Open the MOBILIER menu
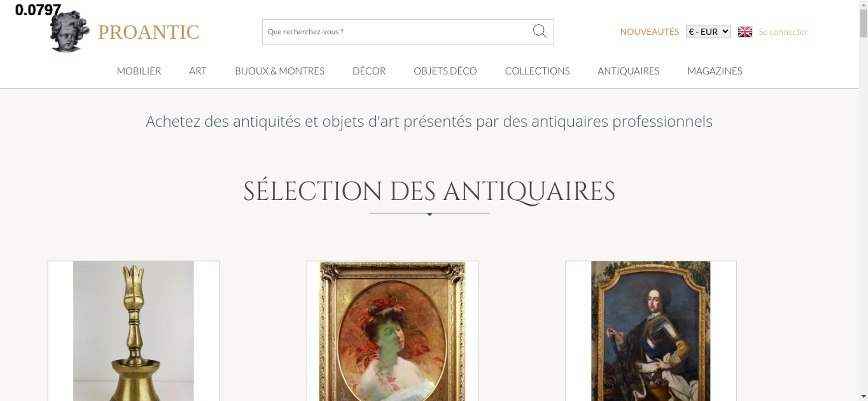 [139, 71]
